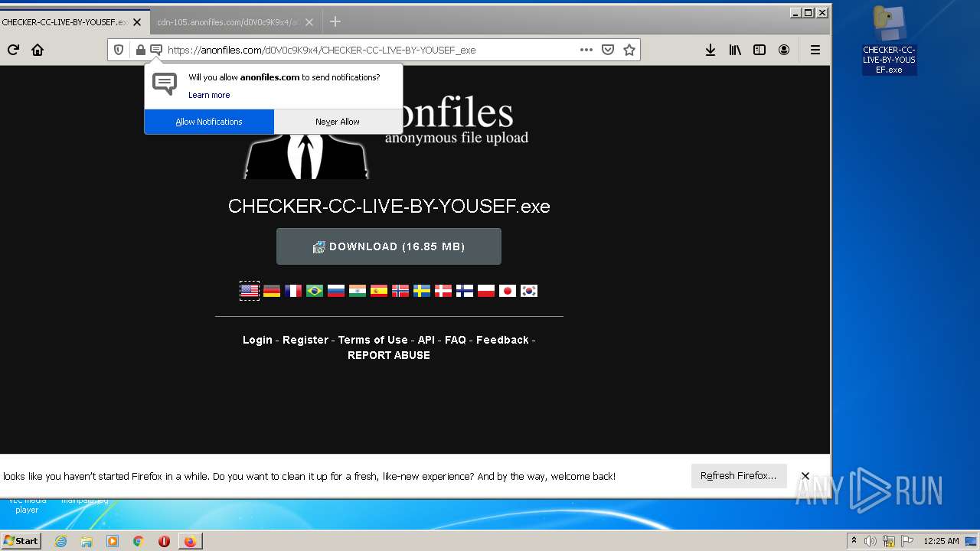Select Brazilian flag language
This screenshot has height=551, width=980.
(315, 291)
